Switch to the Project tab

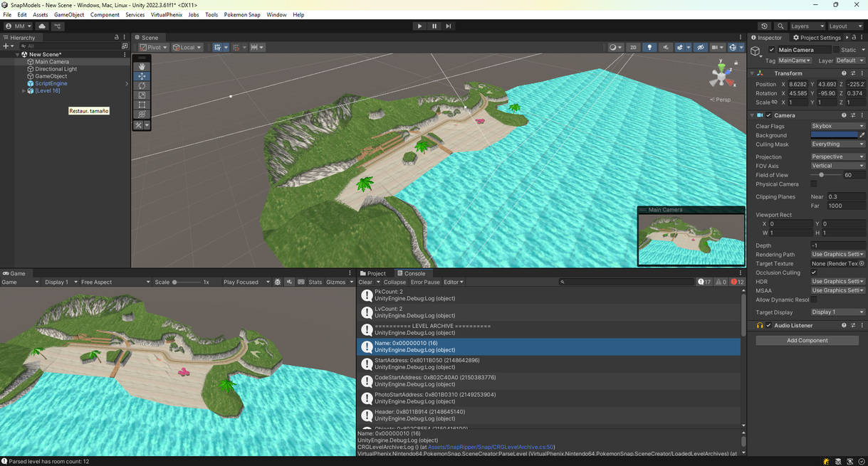[x=373, y=273]
